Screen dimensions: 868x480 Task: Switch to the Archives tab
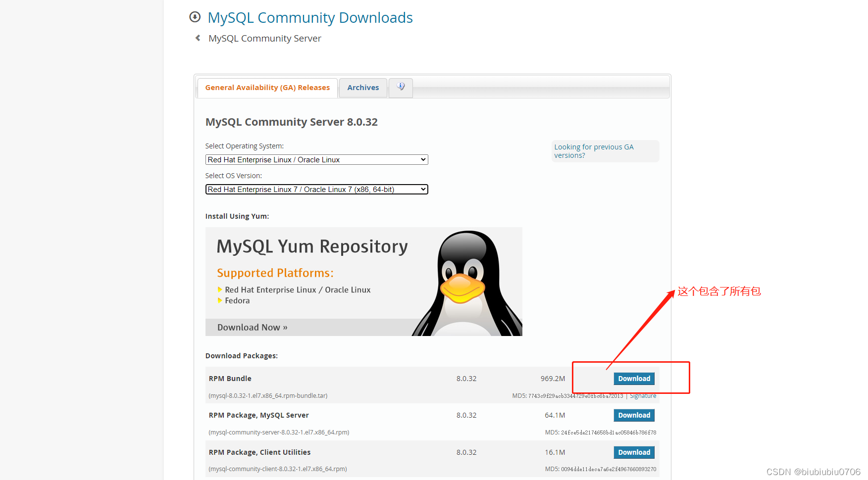pyautogui.click(x=363, y=87)
